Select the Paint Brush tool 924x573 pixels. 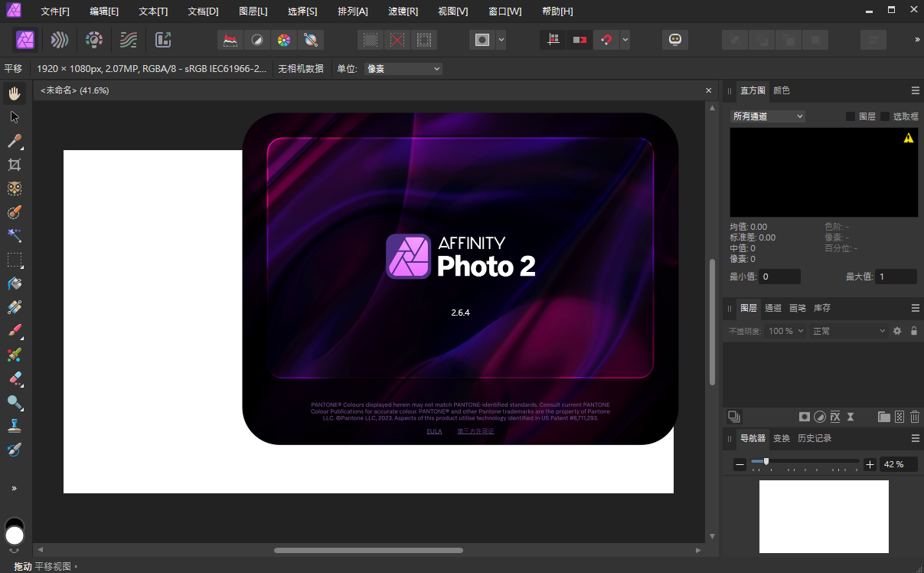[x=15, y=331]
